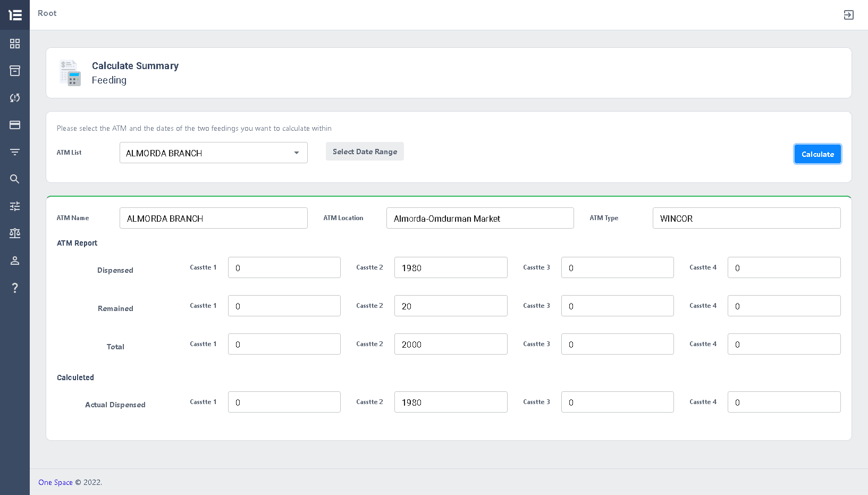Click the sync/transactions icon in sidebar
The image size is (868, 495).
click(x=14, y=98)
